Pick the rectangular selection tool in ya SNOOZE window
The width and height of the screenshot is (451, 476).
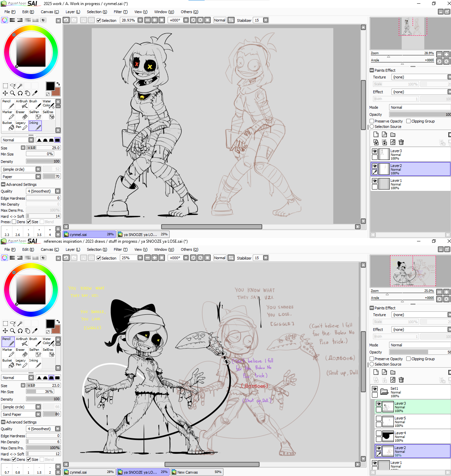coord(5,324)
